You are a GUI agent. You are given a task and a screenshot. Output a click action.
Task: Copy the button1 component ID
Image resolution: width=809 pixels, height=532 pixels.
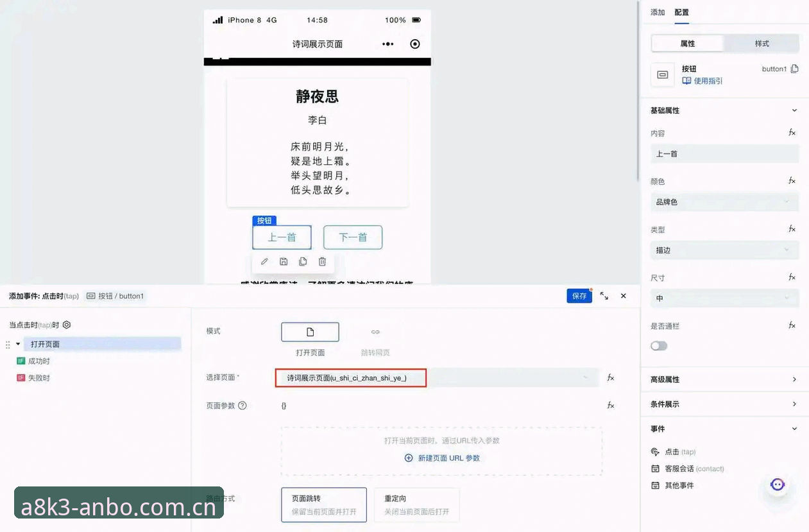(x=795, y=69)
